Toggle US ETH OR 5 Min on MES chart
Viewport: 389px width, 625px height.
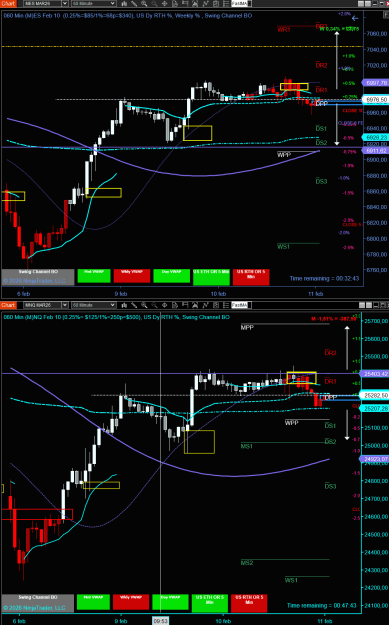(211, 277)
